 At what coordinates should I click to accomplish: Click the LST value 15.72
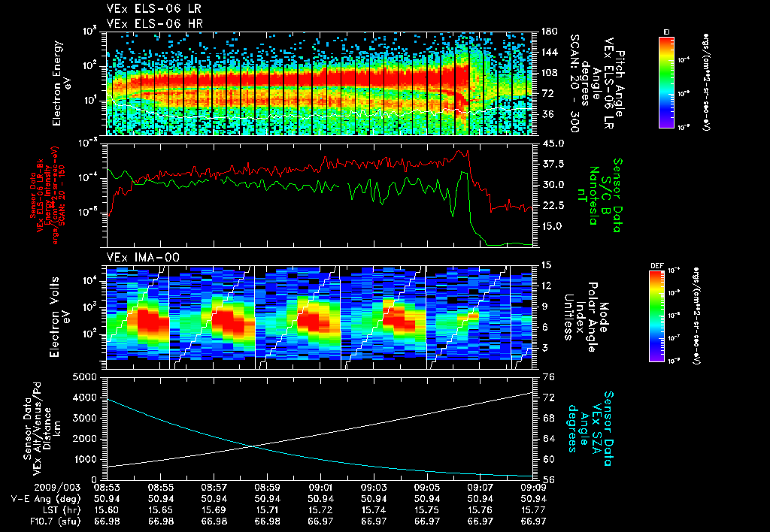(320, 510)
